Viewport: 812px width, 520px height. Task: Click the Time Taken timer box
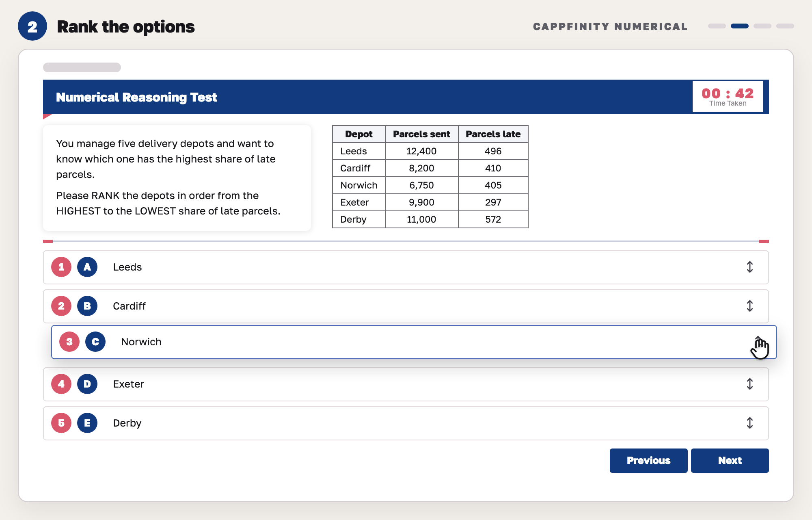pyautogui.click(x=728, y=97)
